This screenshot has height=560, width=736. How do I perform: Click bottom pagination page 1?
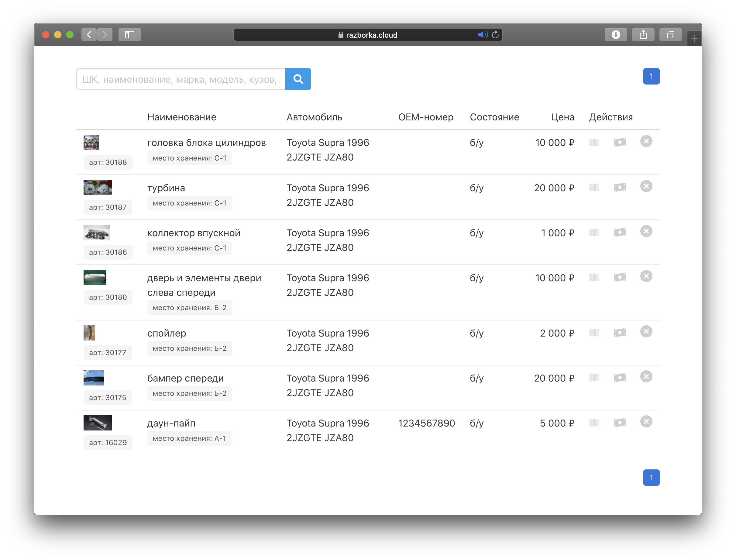click(651, 478)
